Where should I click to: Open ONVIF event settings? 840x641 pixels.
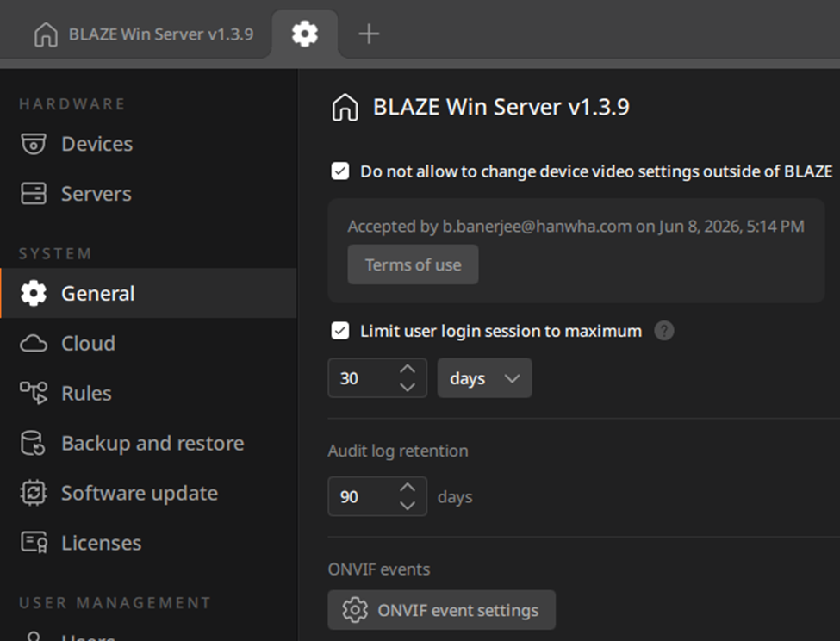[441, 610]
